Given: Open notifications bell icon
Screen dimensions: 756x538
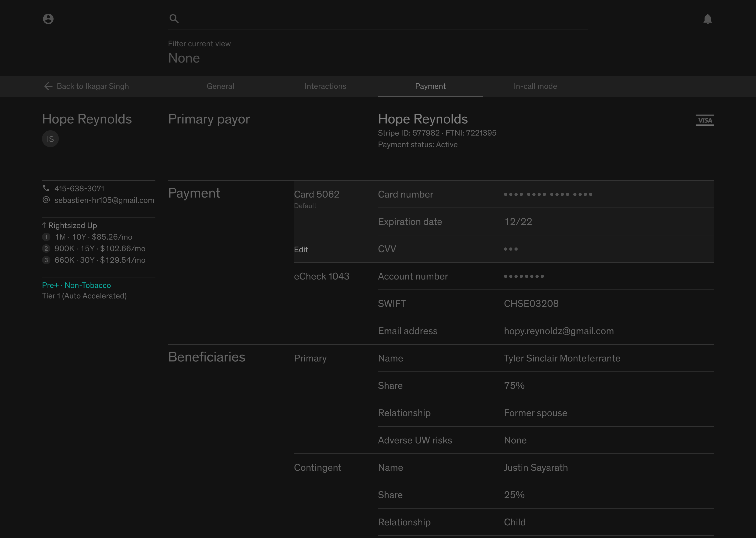Looking at the screenshot, I should [707, 19].
